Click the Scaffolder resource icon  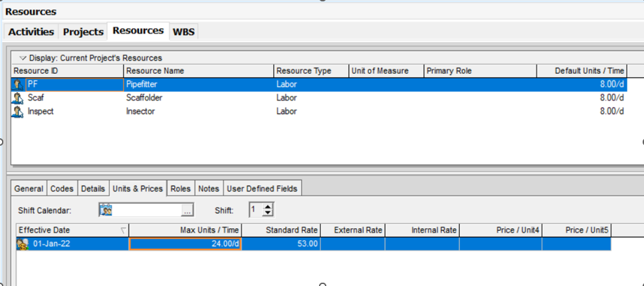[18, 98]
